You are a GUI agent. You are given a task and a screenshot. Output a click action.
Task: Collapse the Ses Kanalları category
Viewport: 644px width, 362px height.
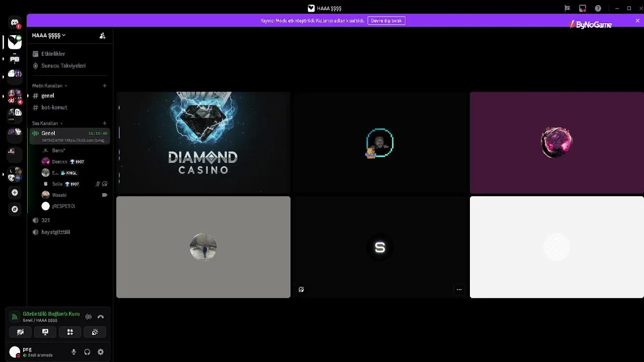tap(47, 124)
